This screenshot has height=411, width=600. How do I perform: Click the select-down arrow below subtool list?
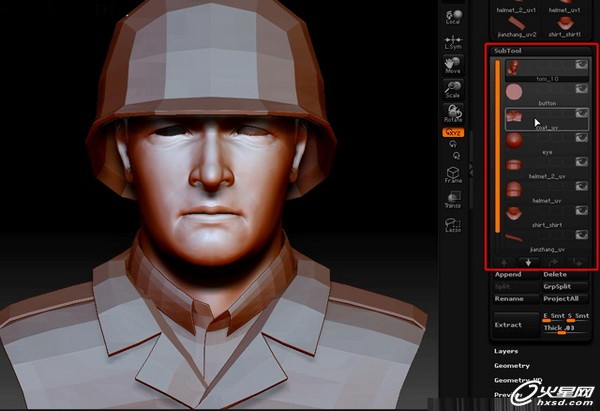(x=528, y=263)
